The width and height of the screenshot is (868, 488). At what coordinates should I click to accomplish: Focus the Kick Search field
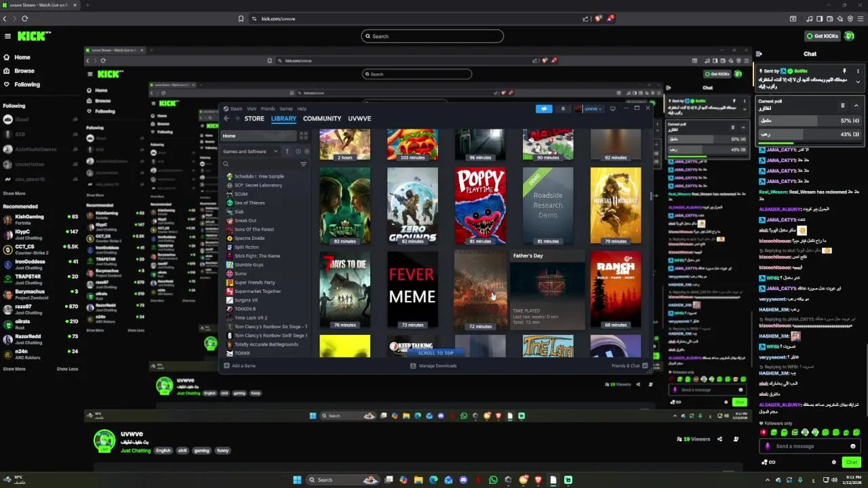(x=433, y=36)
